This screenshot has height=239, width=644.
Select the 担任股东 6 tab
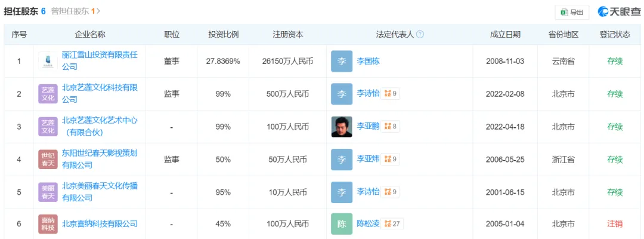click(x=24, y=11)
